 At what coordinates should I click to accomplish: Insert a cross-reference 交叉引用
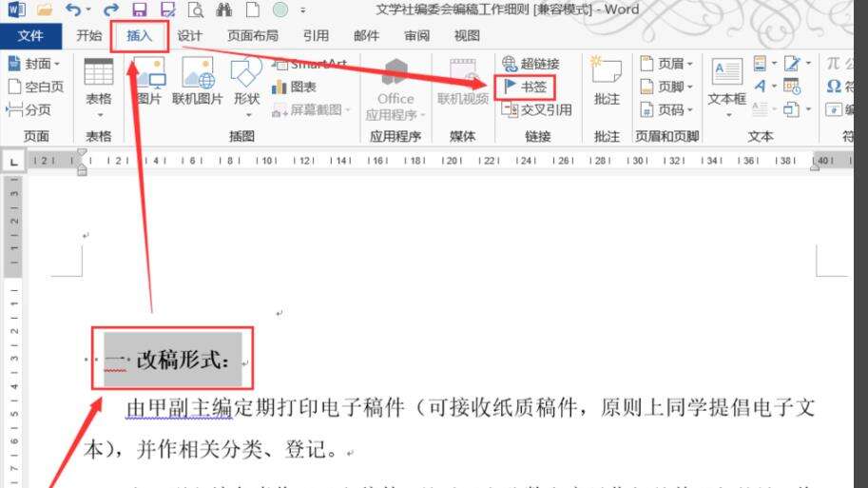click(x=536, y=109)
